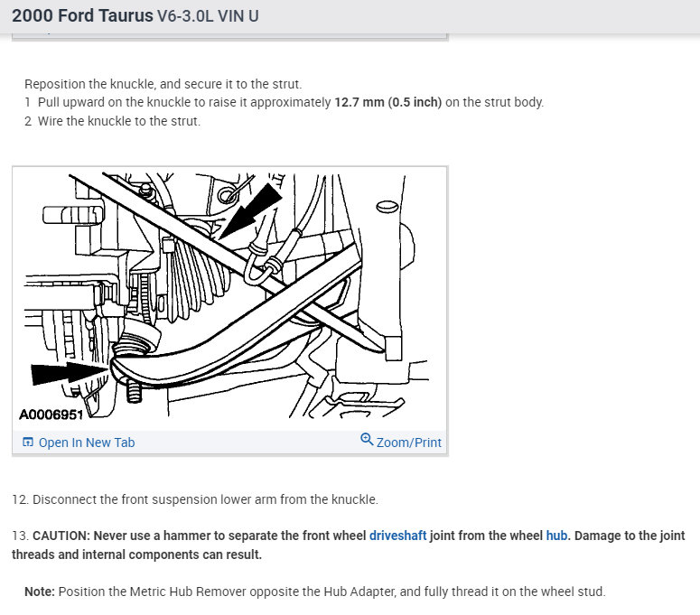Click the 'CAUTION: Never use a hammer' warning

tap(349, 545)
